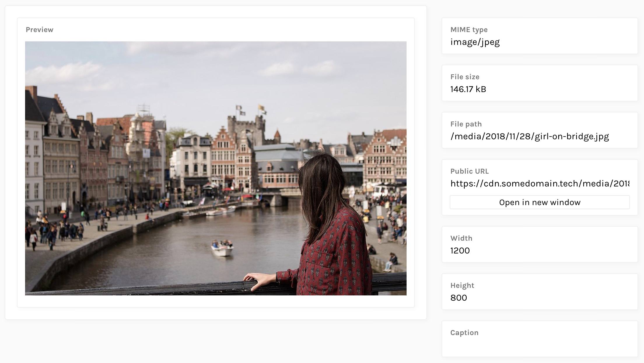Select the File path value text
The width and height of the screenshot is (644, 363).
point(529,136)
